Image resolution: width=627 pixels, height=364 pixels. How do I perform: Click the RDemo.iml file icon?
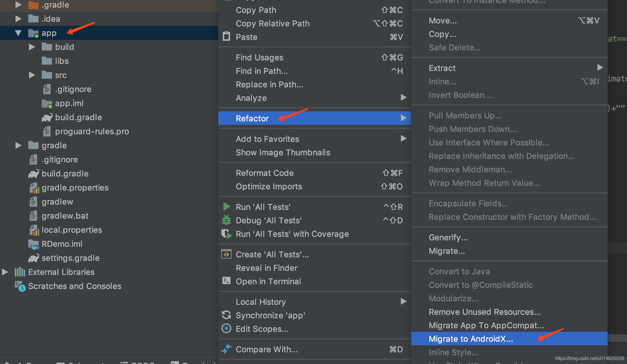click(x=33, y=244)
